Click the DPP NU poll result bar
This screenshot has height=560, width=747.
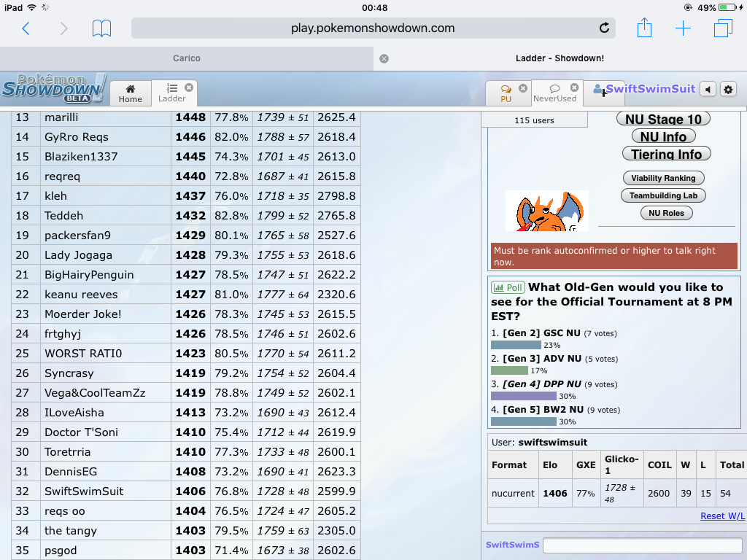pos(524,396)
